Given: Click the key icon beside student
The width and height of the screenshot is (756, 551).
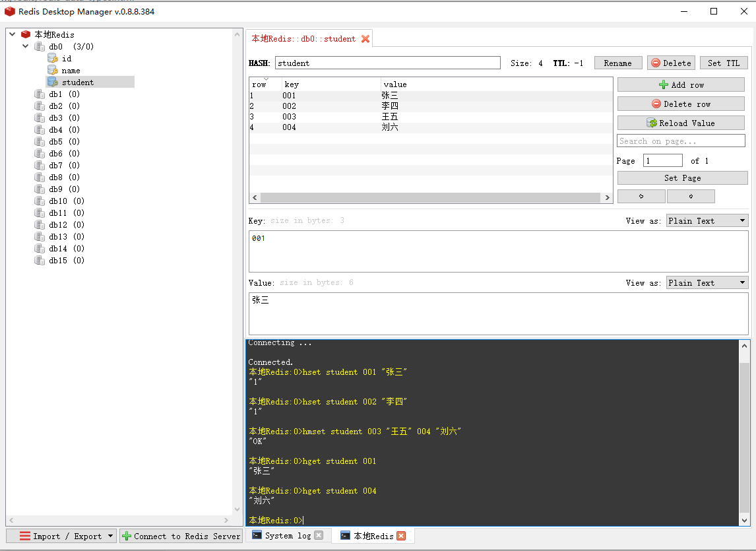Looking at the screenshot, I should coord(53,82).
